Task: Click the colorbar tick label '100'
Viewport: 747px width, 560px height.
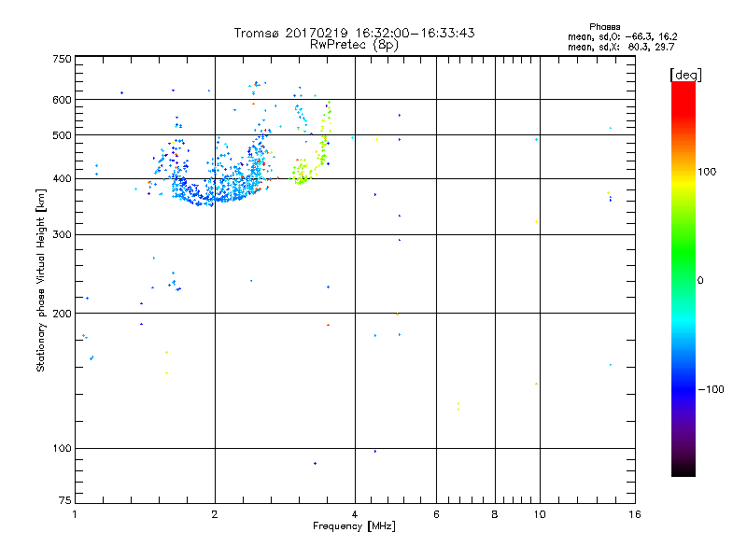Action: click(707, 172)
